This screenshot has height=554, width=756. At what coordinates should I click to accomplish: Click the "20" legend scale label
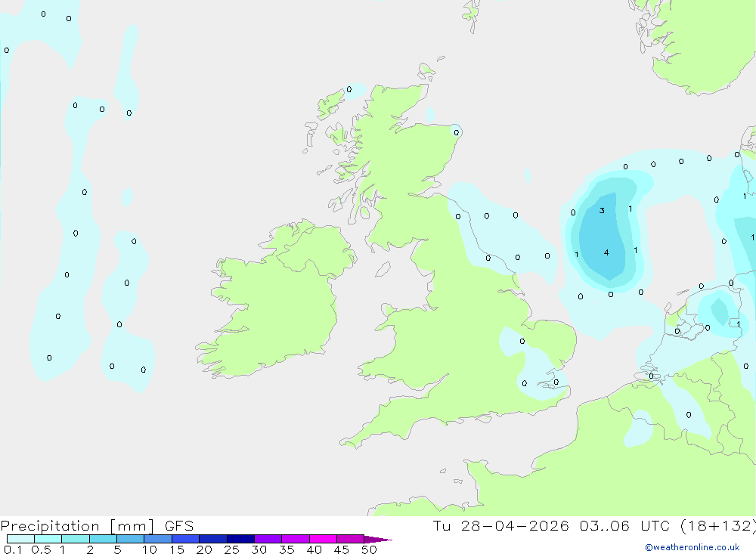pyautogui.click(x=204, y=549)
